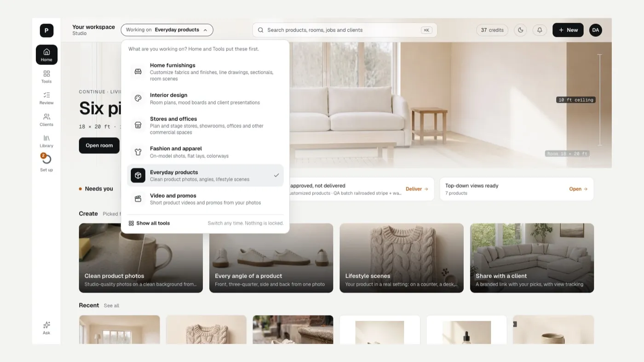This screenshot has width=644, height=362.
Task: Open the Every angle of a product card
Action: click(271, 258)
